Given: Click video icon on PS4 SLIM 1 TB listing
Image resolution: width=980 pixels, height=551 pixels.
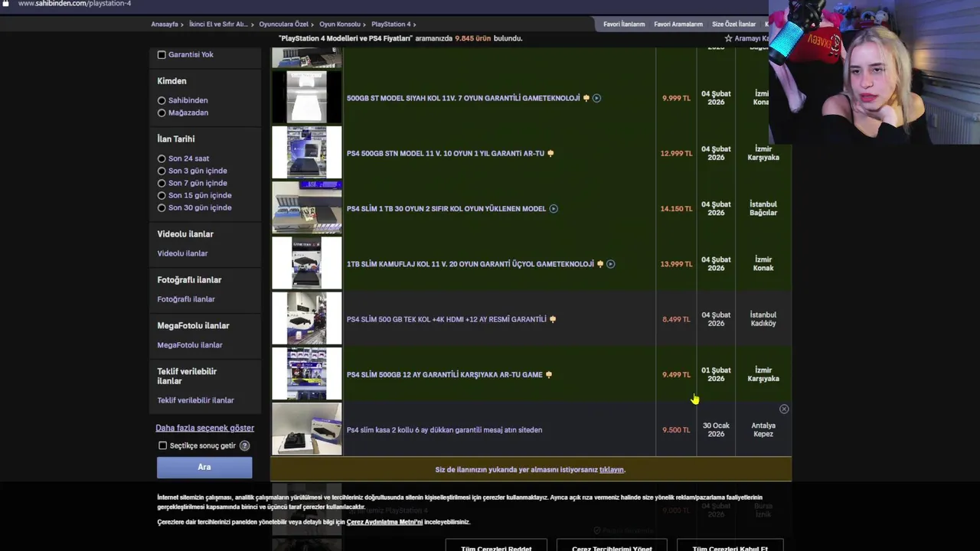Looking at the screenshot, I should click(554, 208).
